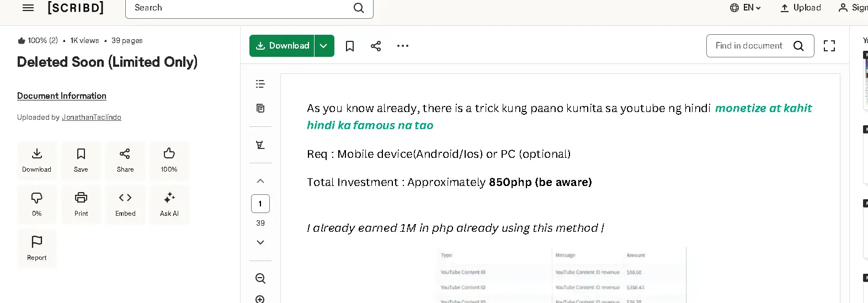
Task: Click the Print tile
Action: pyautogui.click(x=81, y=205)
